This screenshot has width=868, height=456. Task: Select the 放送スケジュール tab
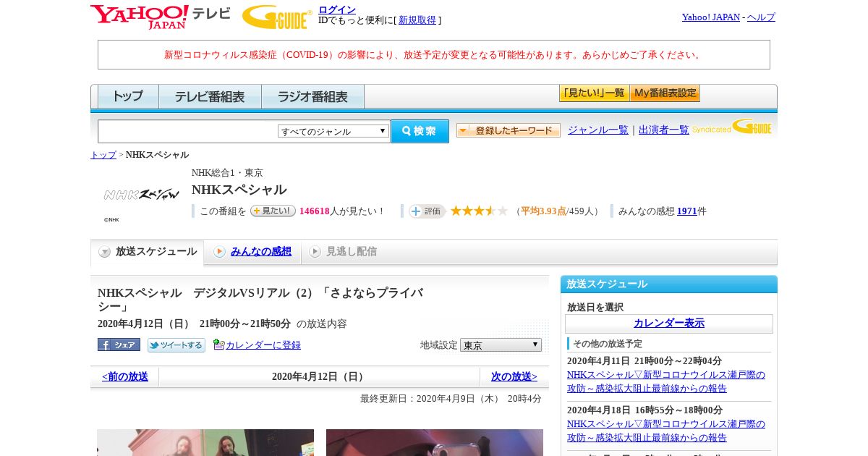147,252
